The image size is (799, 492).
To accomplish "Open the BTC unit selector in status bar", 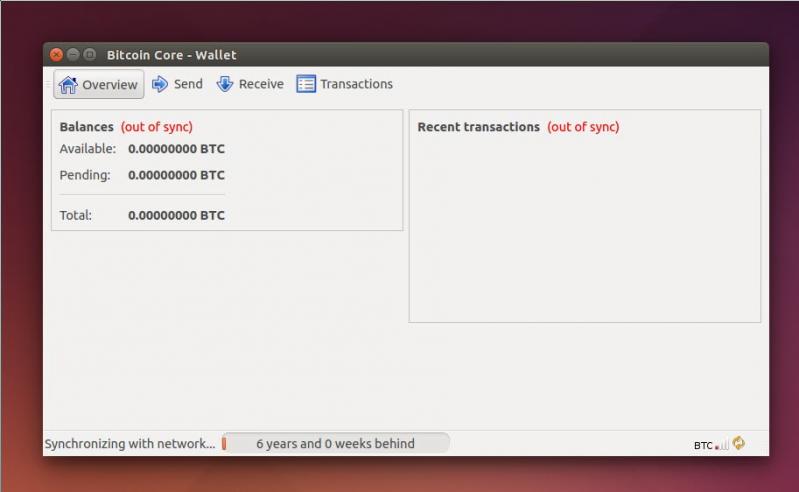I will (703, 445).
